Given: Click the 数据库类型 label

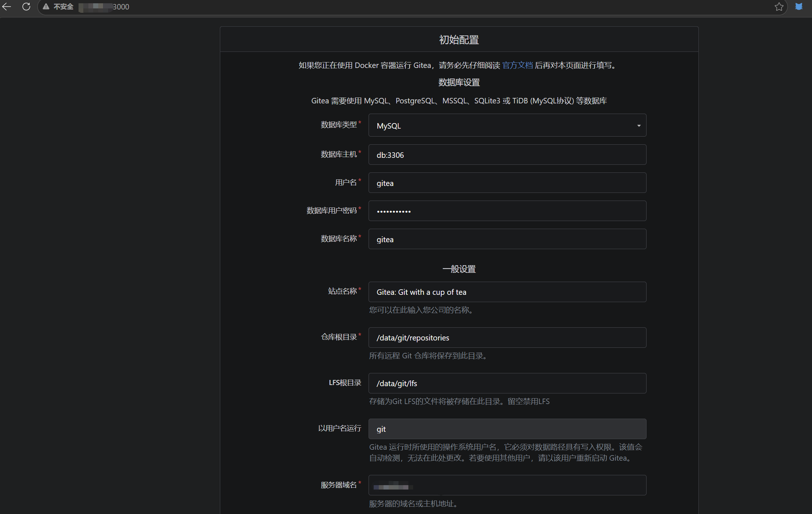Looking at the screenshot, I should pos(339,125).
